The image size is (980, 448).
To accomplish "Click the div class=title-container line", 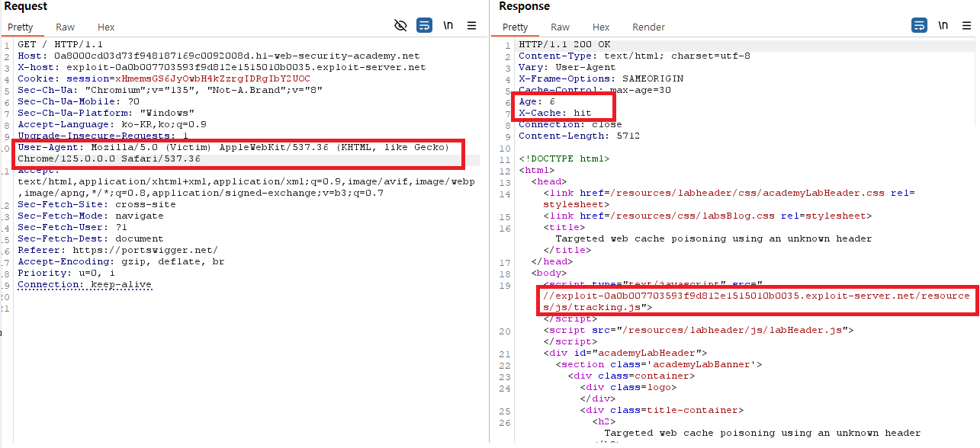I will (x=662, y=410).
